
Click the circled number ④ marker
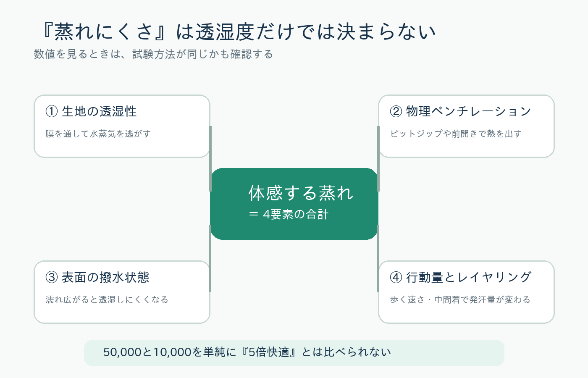pos(396,277)
